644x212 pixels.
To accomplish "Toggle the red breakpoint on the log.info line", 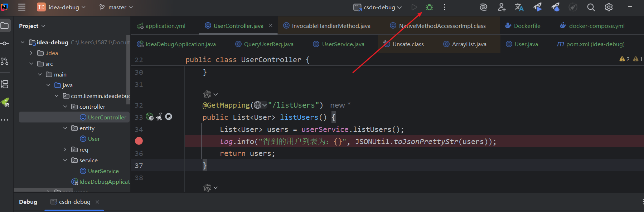I will tap(139, 141).
